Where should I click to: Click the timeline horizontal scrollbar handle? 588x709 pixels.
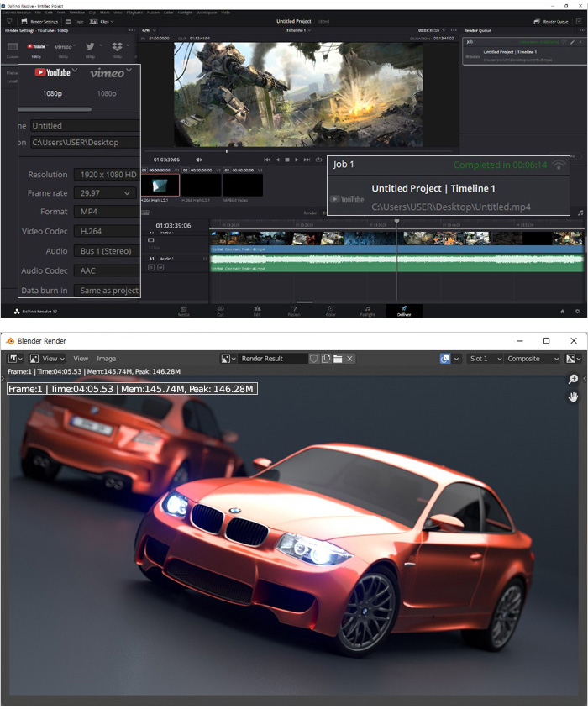[304, 302]
